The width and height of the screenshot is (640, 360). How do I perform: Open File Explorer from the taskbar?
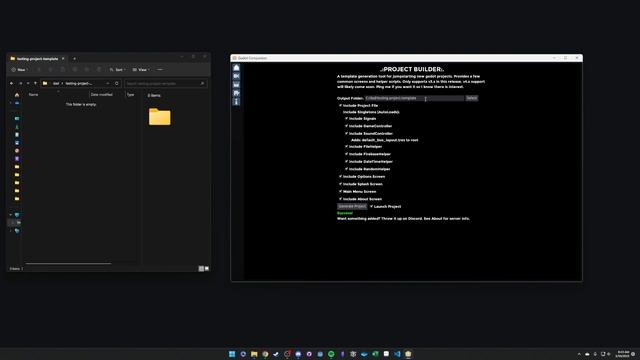(x=254, y=354)
